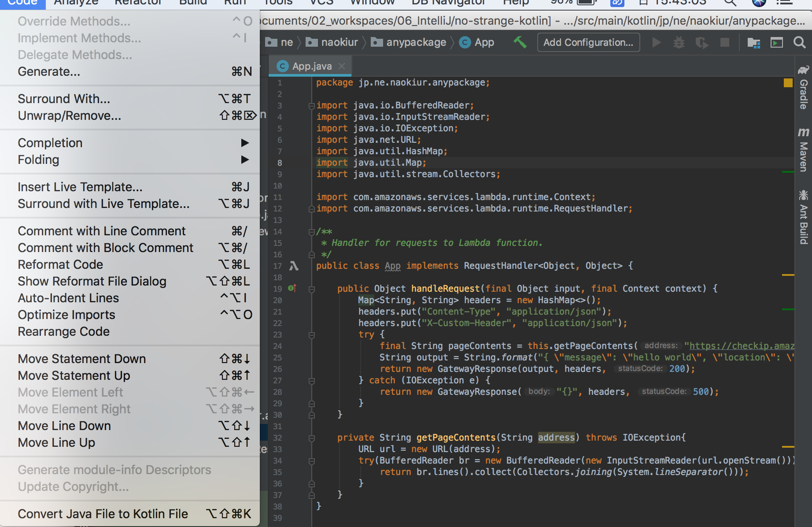The image size is (812, 527).
Task: Open the DB Navigator menu
Action: (448, 3)
